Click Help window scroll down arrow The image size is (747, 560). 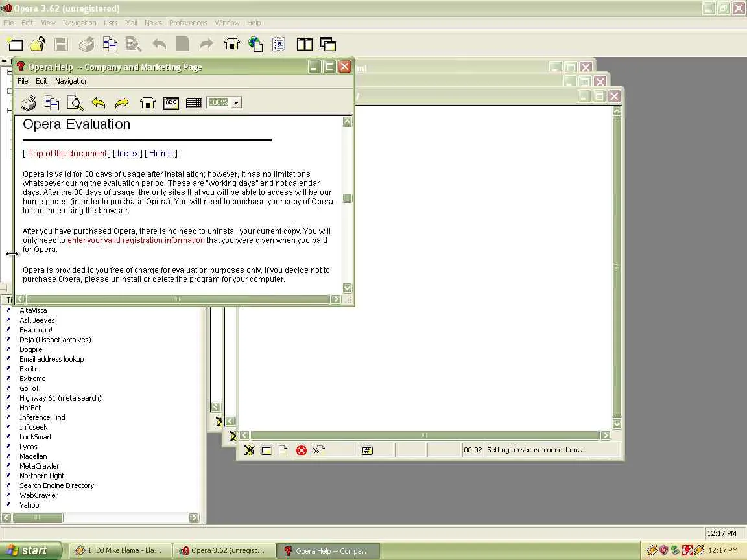tap(348, 288)
